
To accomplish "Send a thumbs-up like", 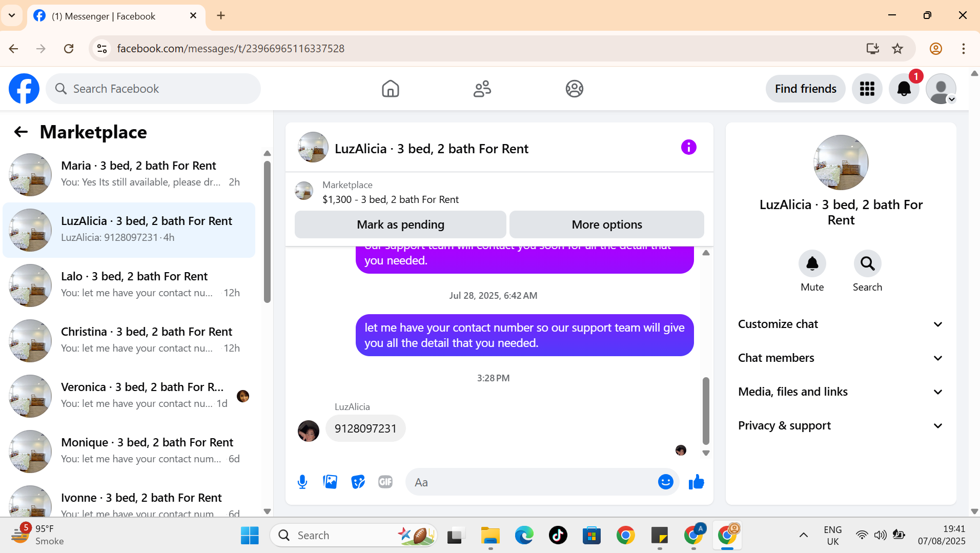I will click(x=696, y=482).
